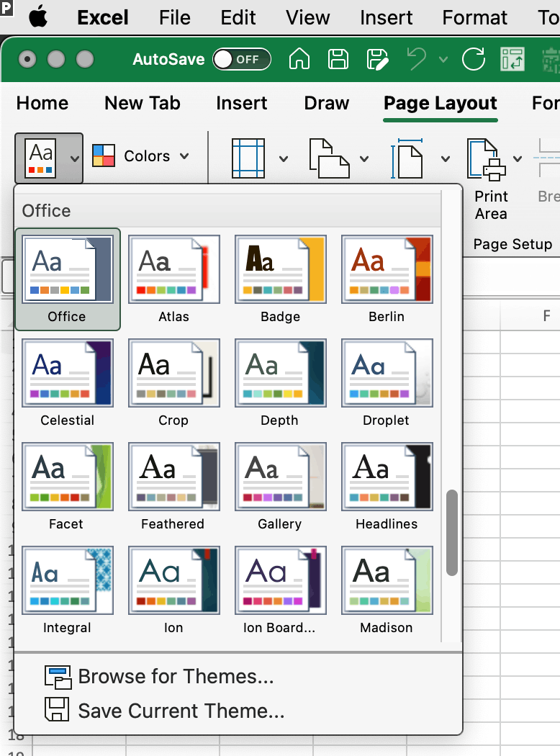The image size is (560, 756).
Task: Toggle the AutoSave switch
Action: point(242,59)
